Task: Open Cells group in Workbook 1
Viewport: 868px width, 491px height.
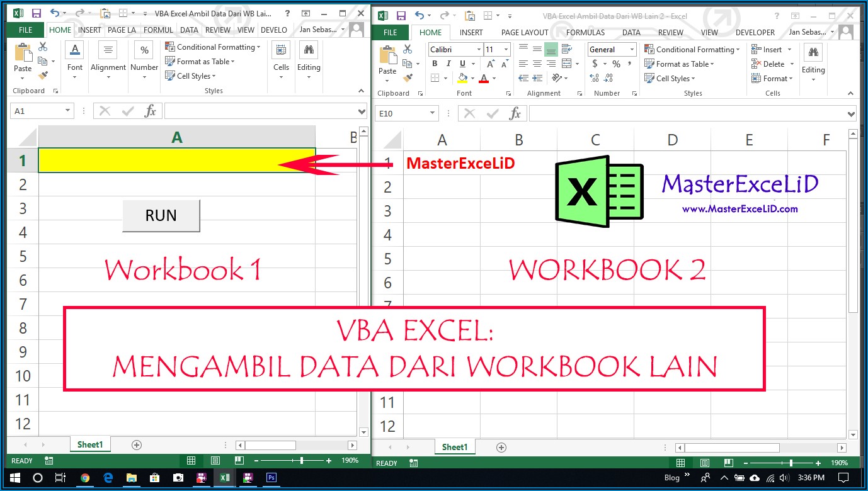Action: coord(281,61)
